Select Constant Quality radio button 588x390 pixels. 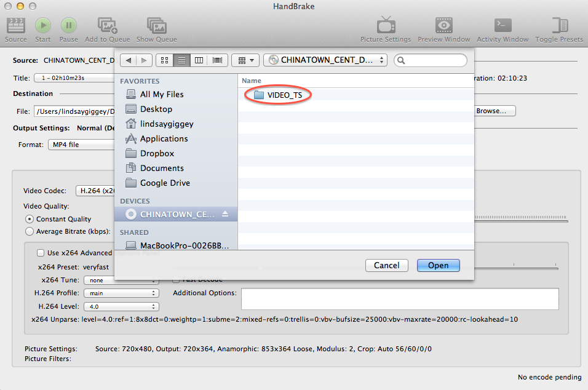click(30, 219)
